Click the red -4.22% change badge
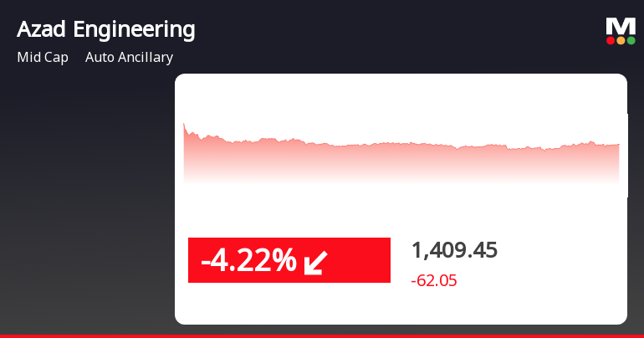Viewport: 644px width, 338px height. (x=289, y=260)
